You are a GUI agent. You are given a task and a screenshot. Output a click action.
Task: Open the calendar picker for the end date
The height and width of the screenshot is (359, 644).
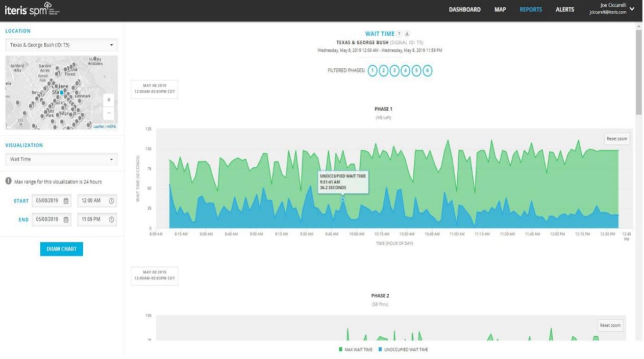65,220
